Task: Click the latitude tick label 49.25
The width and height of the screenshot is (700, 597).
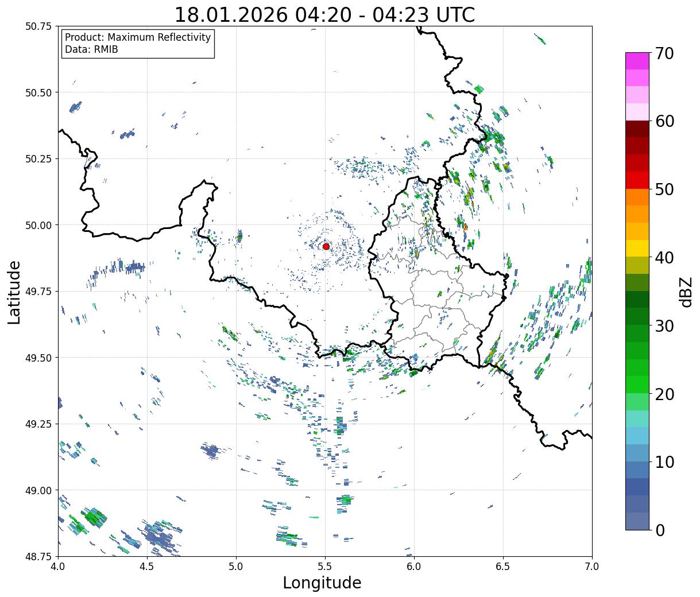Action: click(38, 424)
